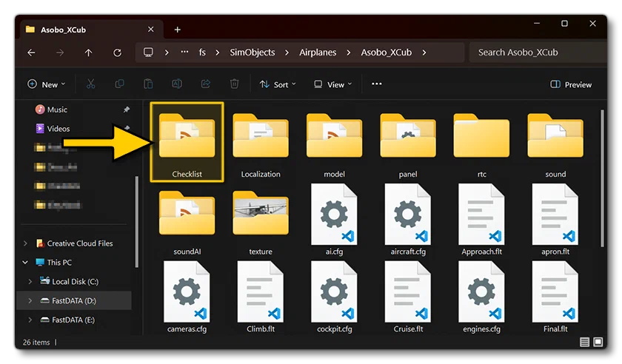This screenshot has width=622, height=364.
Task: Select the aircraft.cfg file
Action: [408, 219]
